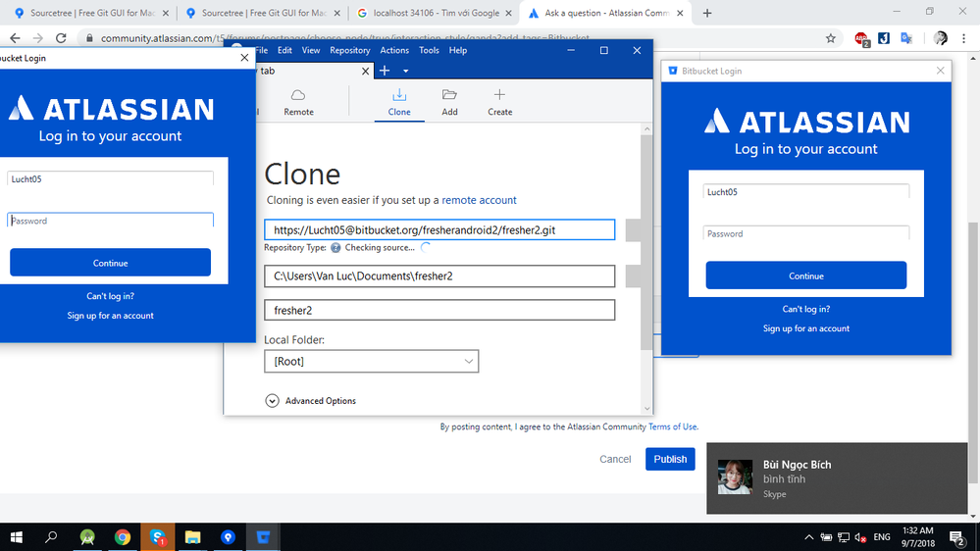
Task: Sign up for an account in left window
Action: click(110, 316)
